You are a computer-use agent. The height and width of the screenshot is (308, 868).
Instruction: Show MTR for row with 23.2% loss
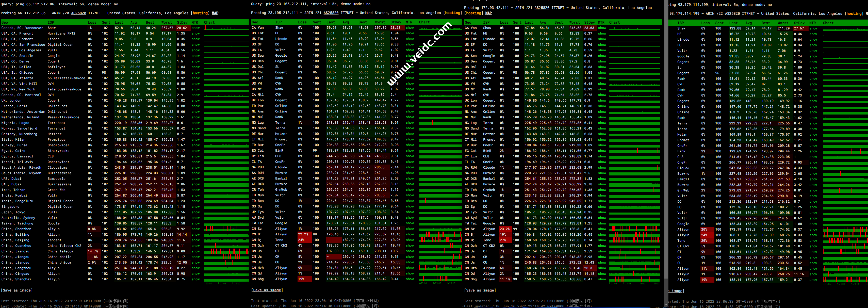602,229
